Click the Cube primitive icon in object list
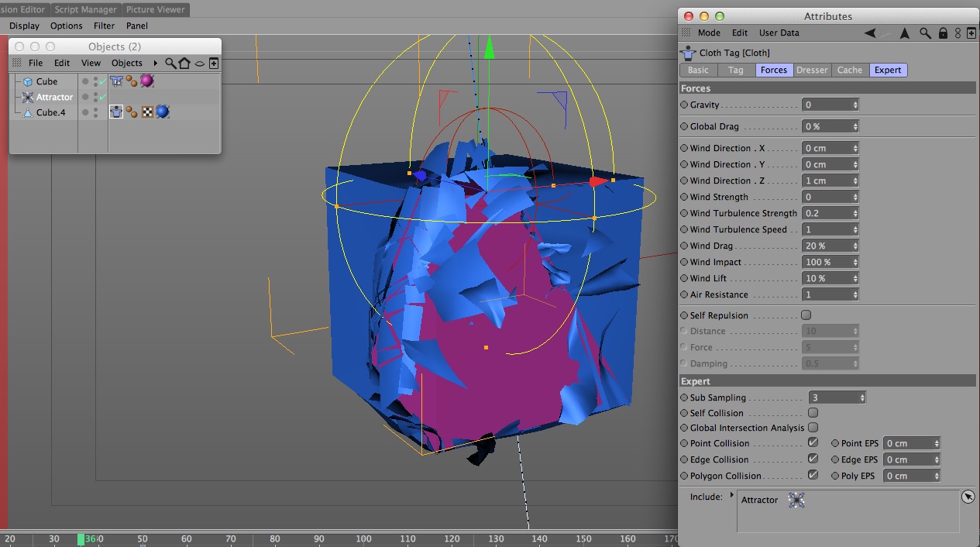The image size is (980, 547). (27, 81)
